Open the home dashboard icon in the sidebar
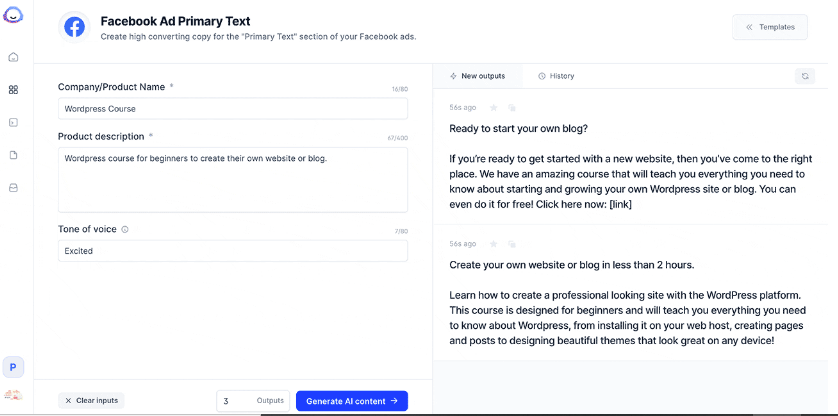Image resolution: width=838 pixels, height=416 pixels. (13, 57)
